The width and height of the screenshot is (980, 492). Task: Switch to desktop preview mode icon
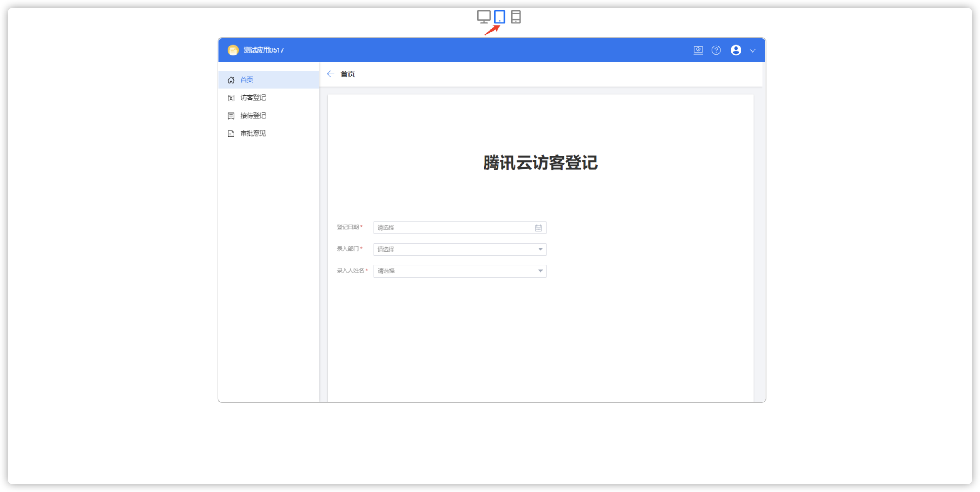coord(484,17)
